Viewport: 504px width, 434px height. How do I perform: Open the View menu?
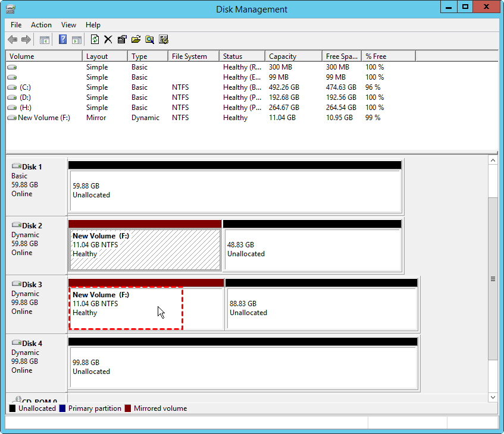click(x=68, y=25)
